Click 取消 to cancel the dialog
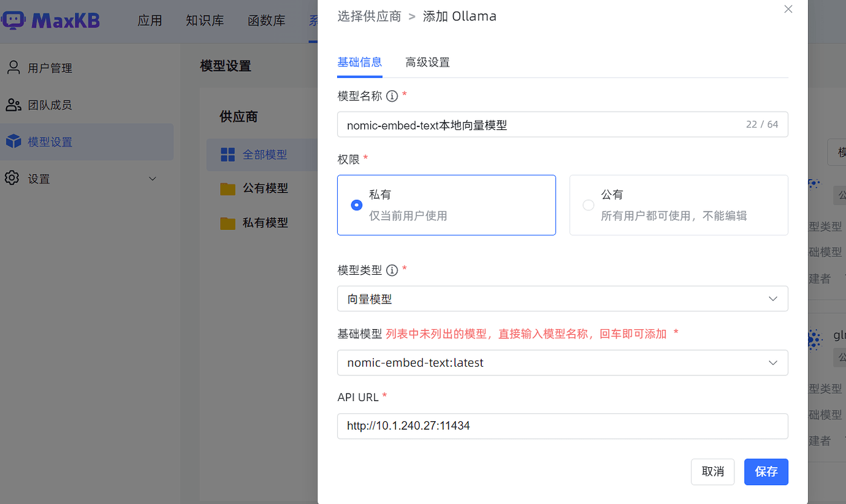Image resolution: width=846 pixels, height=504 pixels. [x=712, y=472]
